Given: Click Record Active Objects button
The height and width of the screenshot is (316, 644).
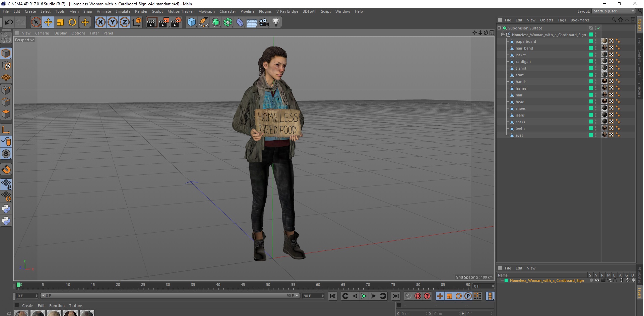Looking at the screenshot, I should click(408, 296).
